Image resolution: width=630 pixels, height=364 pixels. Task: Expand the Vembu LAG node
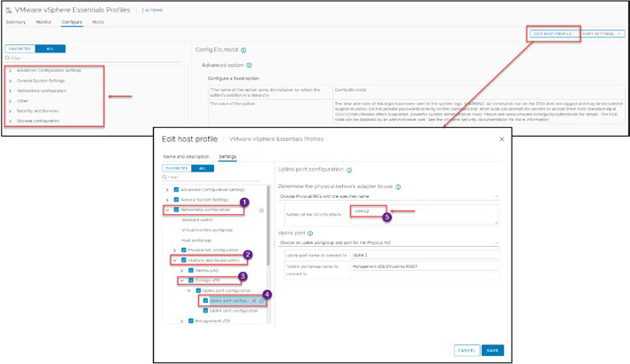coord(182,271)
